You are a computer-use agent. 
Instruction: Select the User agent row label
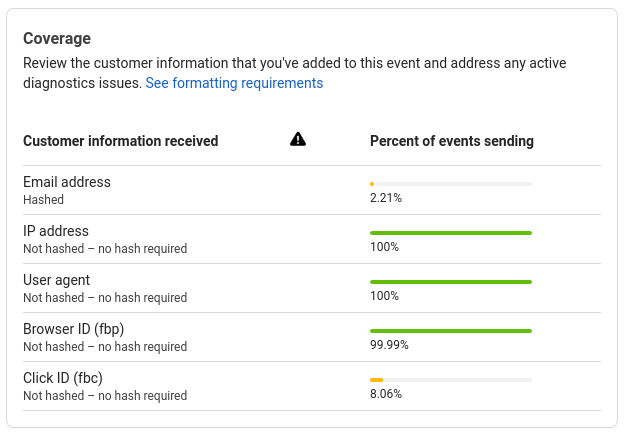56,280
